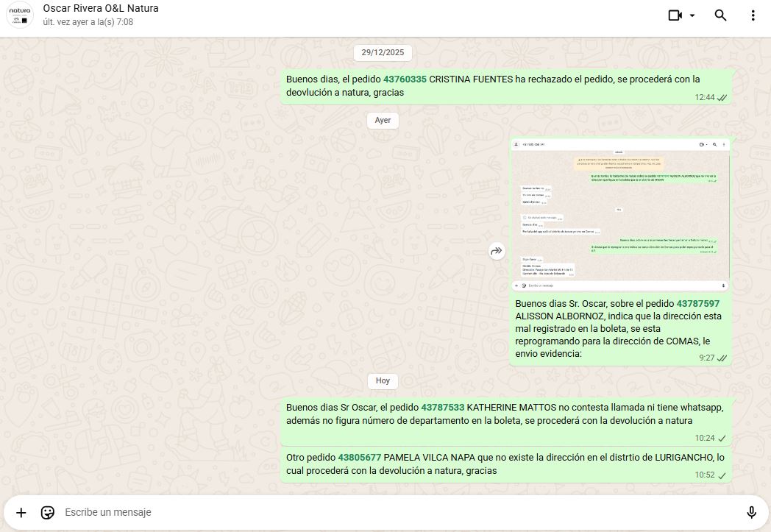Click the last seen status text
The width and height of the screenshot is (771, 532).
(88, 23)
